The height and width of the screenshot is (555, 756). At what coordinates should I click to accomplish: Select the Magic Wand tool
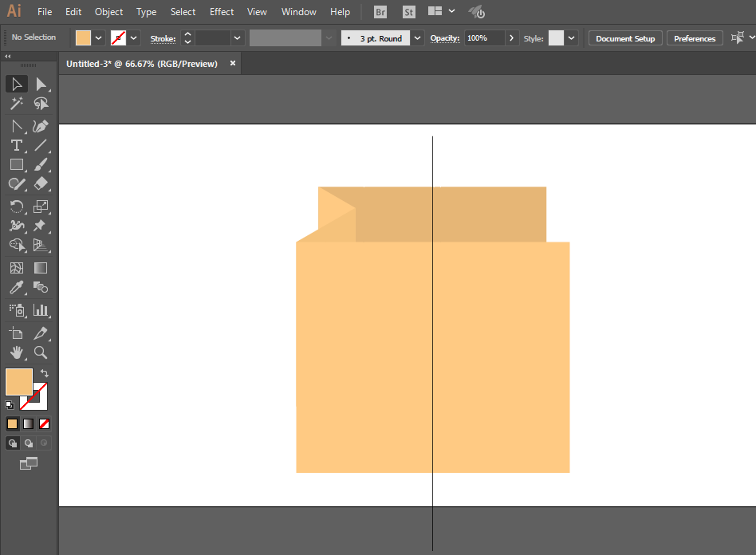17,103
